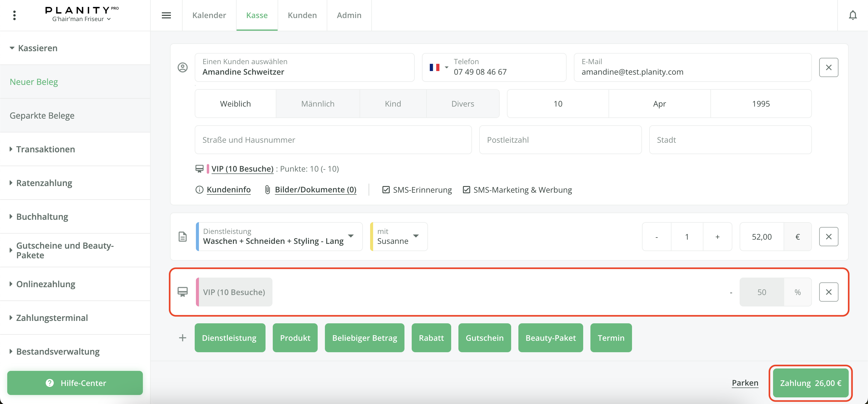Image resolution: width=868 pixels, height=404 pixels.
Task: Expand the Transaktionen sidebar section
Action: tap(46, 149)
